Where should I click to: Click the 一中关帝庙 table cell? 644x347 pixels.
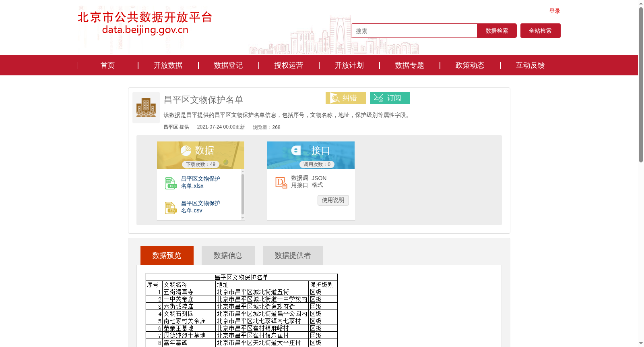(x=189, y=299)
